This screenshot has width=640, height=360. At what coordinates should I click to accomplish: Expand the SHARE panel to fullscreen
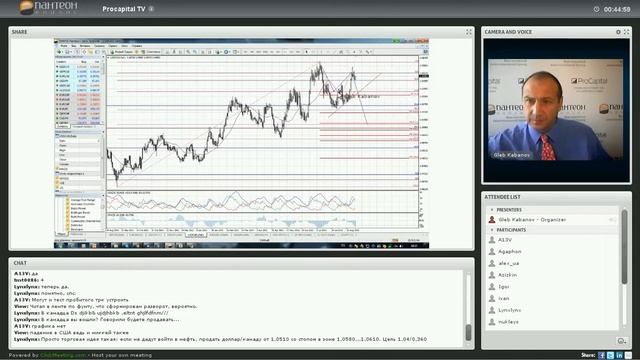coord(469,32)
